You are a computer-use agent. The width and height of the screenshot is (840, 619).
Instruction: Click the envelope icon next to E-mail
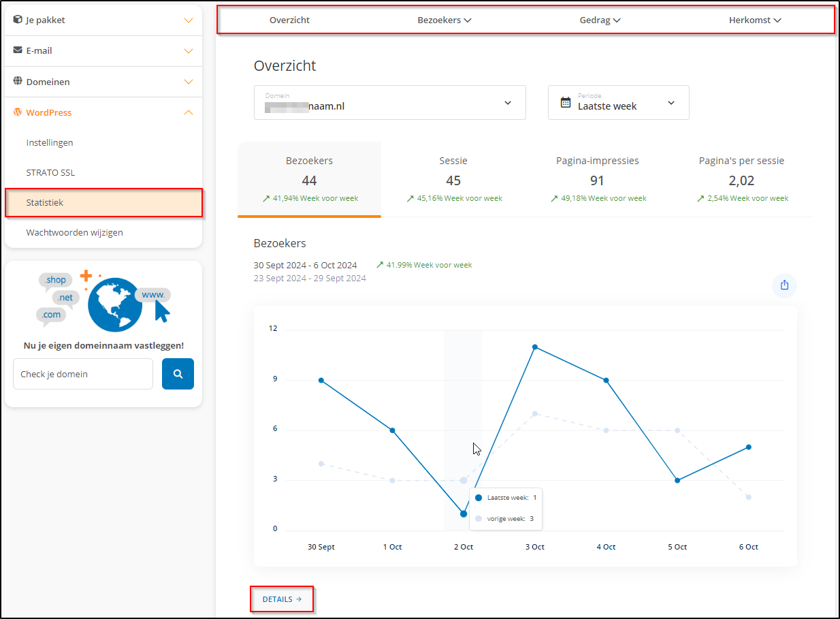point(18,50)
